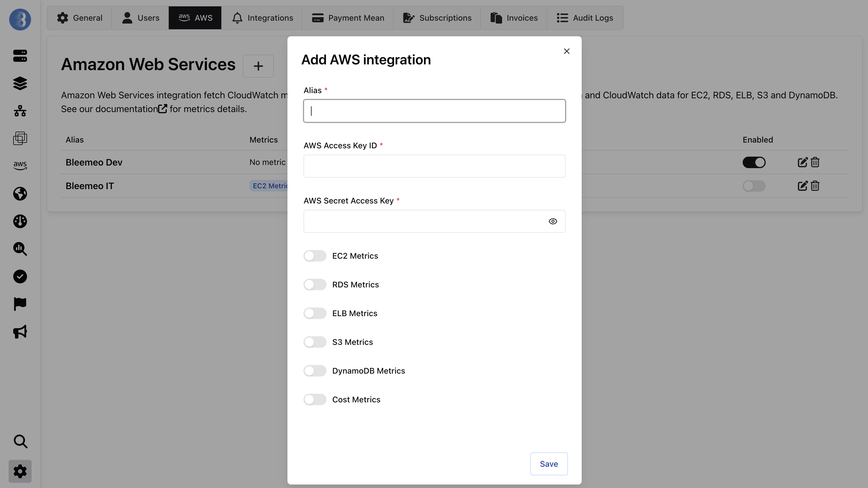Select the Stacks icon in the sidebar
Image resolution: width=868 pixels, height=488 pixels.
pos(20,84)
